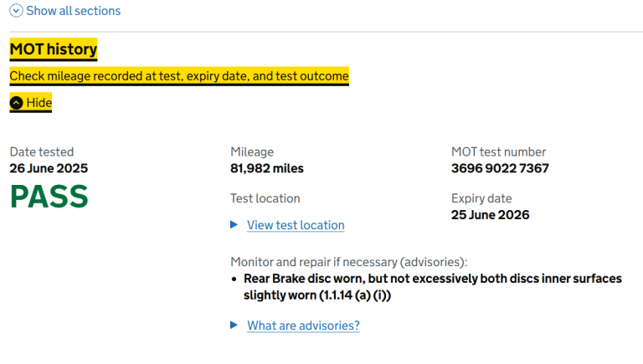Expand the View test location triangle arrow
This screenshot has height=364, width=643.
pyautogui.click(x=234, y=225)
